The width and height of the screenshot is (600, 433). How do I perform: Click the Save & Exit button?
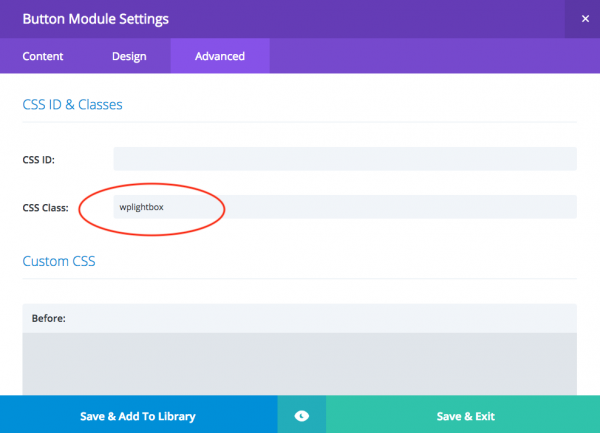click(465, 415)
